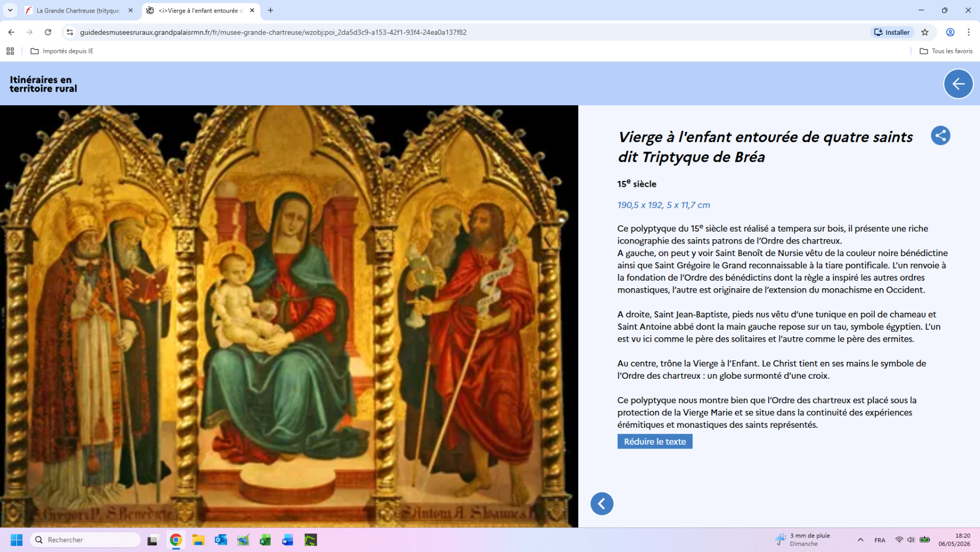Open the rain weather widget on the taskbar
Viewport: 980px width, 552px height.
click(x=803, y=540)
